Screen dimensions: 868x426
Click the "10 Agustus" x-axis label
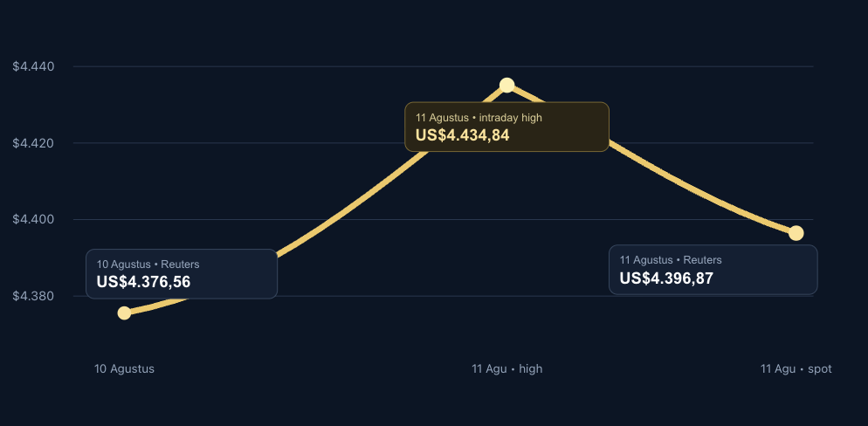click(125, 369)
